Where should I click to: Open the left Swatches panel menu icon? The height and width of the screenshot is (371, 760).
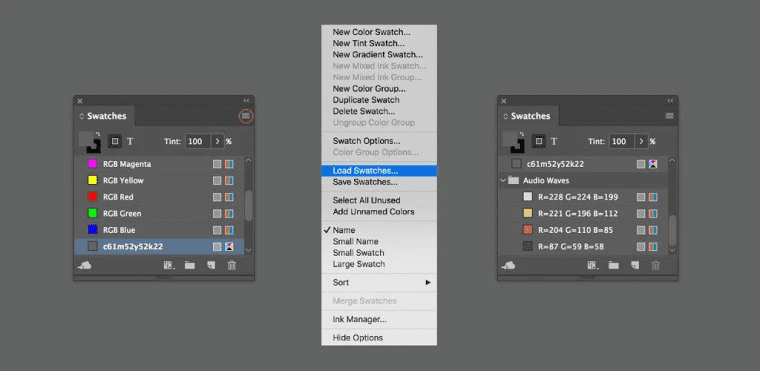[x=246, y=116]
